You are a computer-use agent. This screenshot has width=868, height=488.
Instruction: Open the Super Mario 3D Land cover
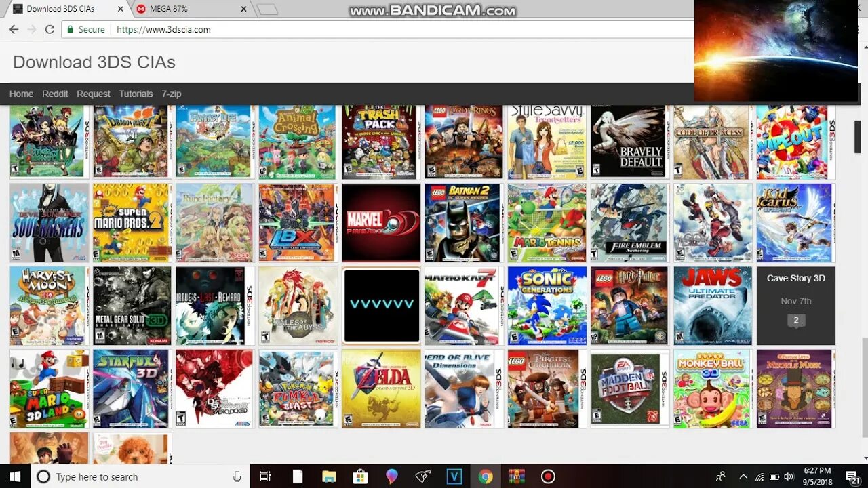coord(49,389)
